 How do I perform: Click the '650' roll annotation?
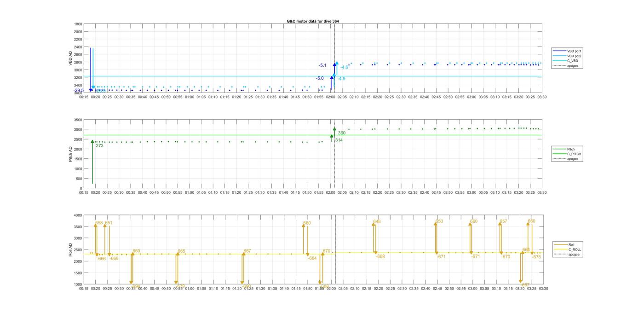click(439, 221)
